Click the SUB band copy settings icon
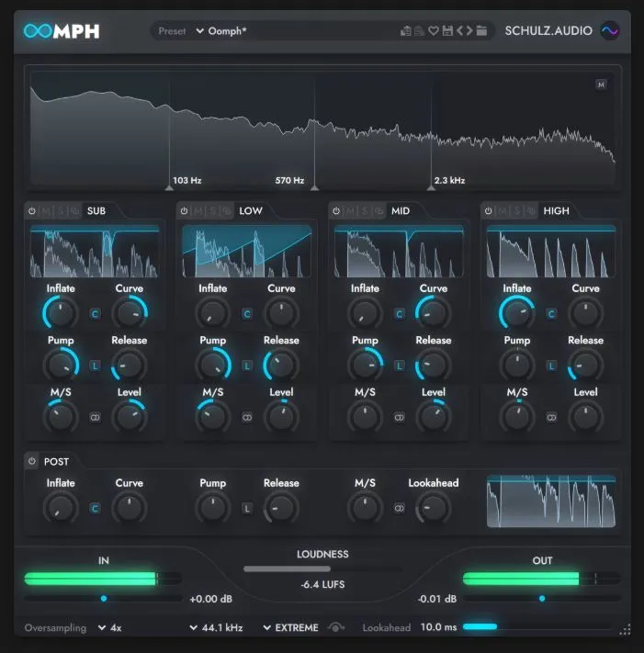 [75, 211]
